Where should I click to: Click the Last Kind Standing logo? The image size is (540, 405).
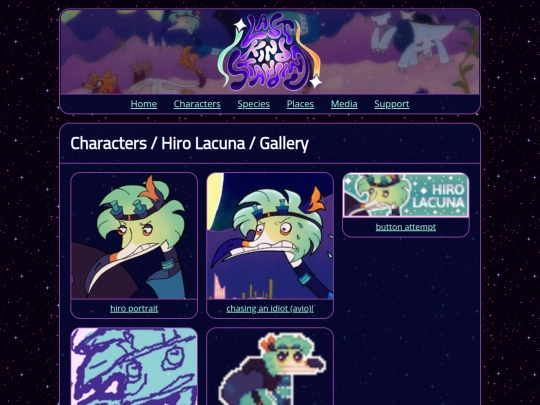[270, 52]
